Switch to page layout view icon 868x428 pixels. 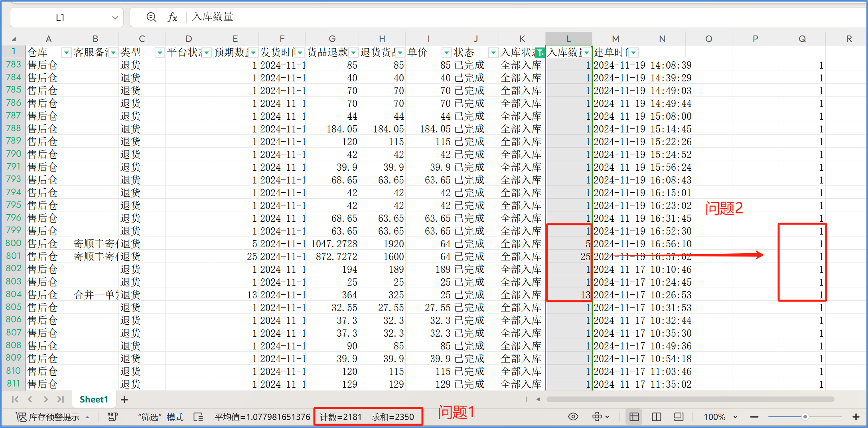tap(679, 417)
